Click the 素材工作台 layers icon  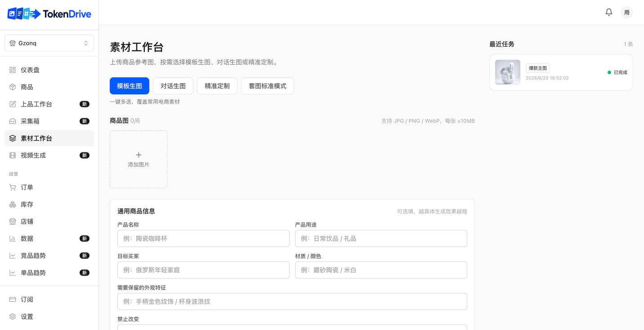[13, 138]
